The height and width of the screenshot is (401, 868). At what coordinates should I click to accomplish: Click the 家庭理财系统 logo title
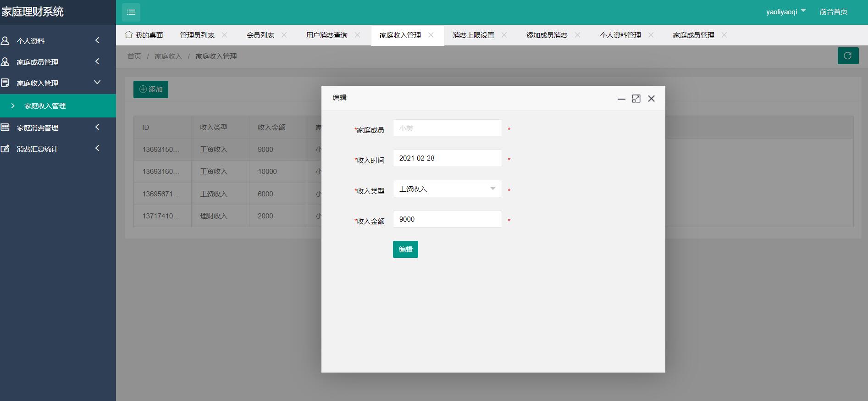coord(32,11)
